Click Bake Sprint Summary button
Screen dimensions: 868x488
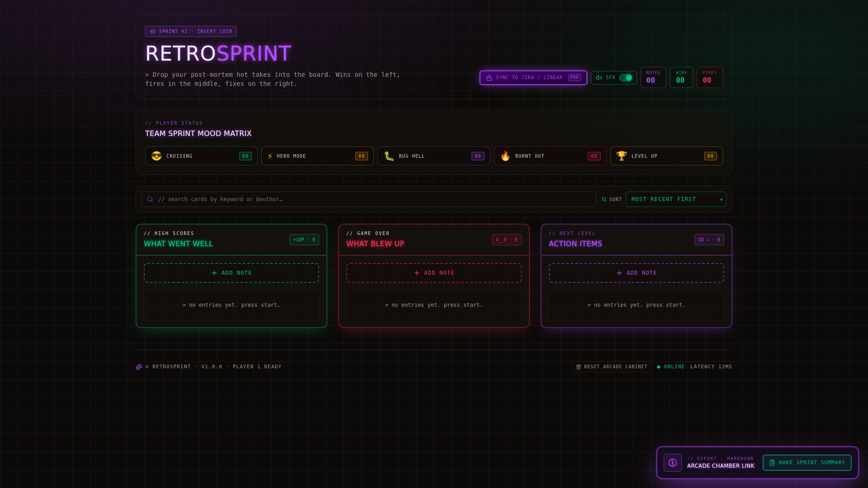[807, 463]
